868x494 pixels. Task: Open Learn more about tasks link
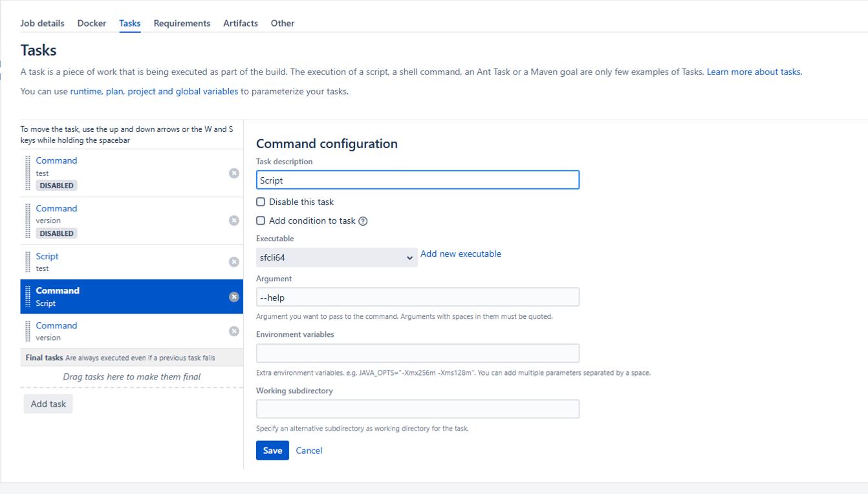click(754, 72)
